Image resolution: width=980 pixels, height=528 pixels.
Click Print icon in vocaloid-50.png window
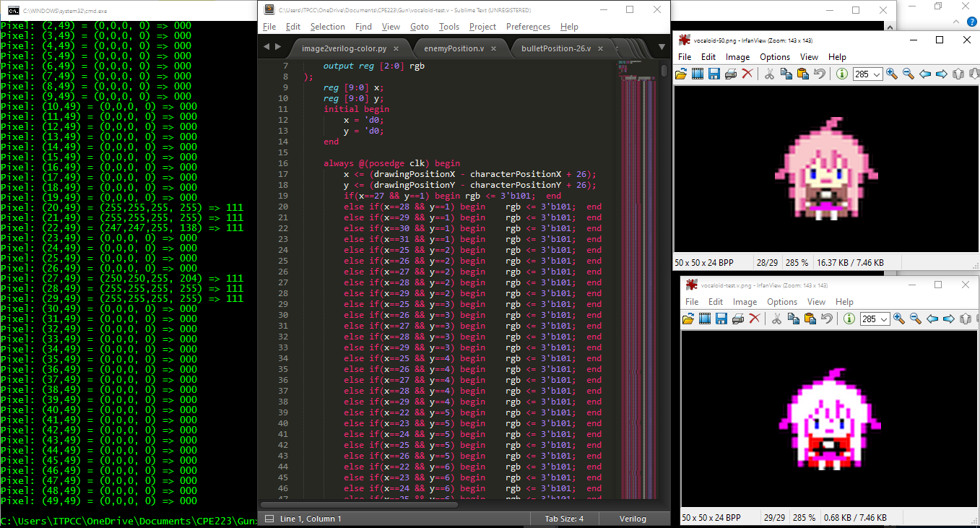click(731, 74)
